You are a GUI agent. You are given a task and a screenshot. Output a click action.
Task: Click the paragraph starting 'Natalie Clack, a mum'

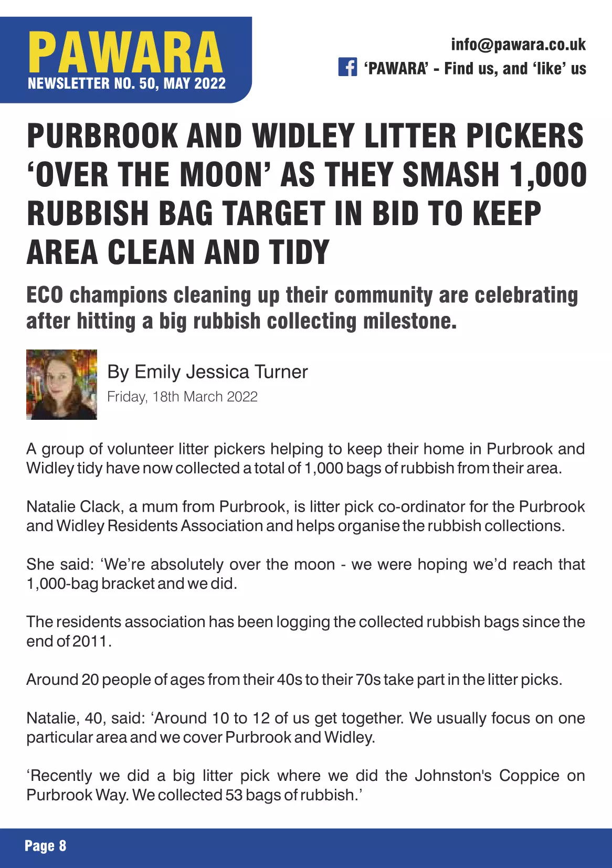pyautogui.click(x=305, y=516)
